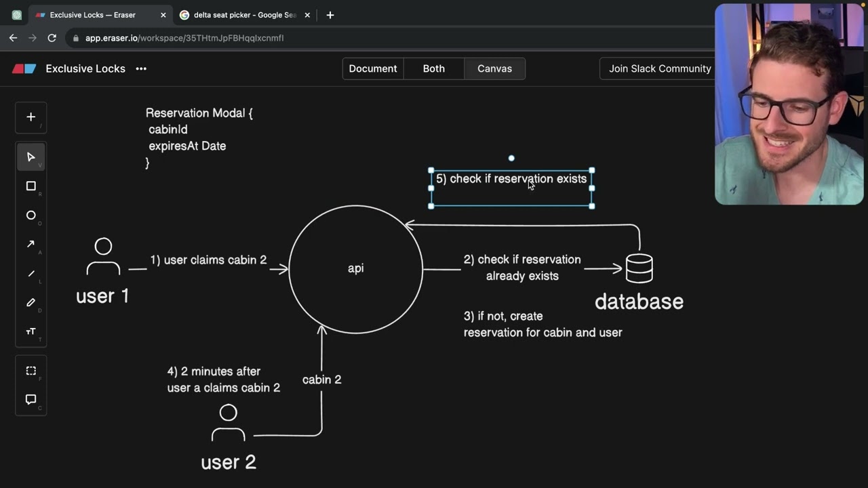868x488 pixels.
Task: Switch to Canvas view
Action: pyautogui.click(x=494, y=68)
